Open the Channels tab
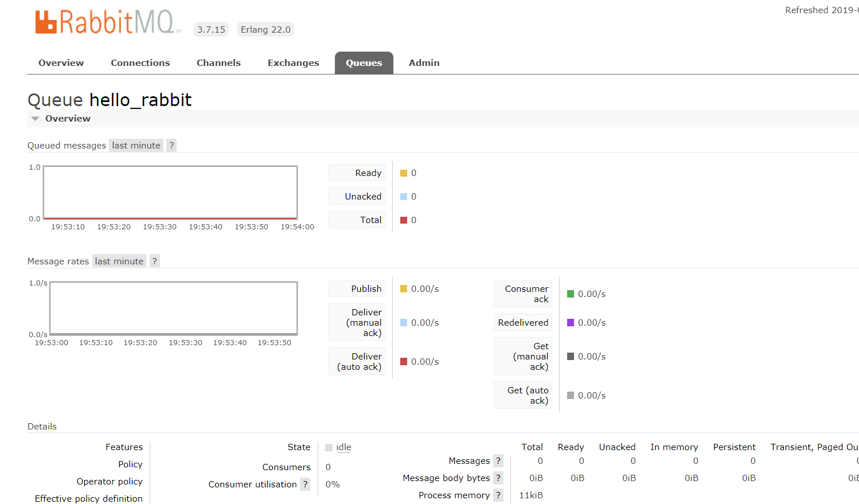The image size is (859, 504). [x=218, y=63]
